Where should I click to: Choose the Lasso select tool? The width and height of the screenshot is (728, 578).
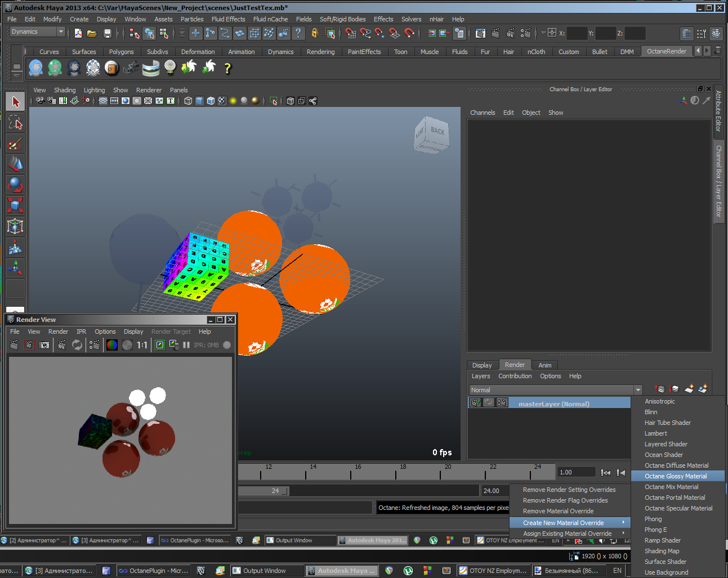coord(15,123)
